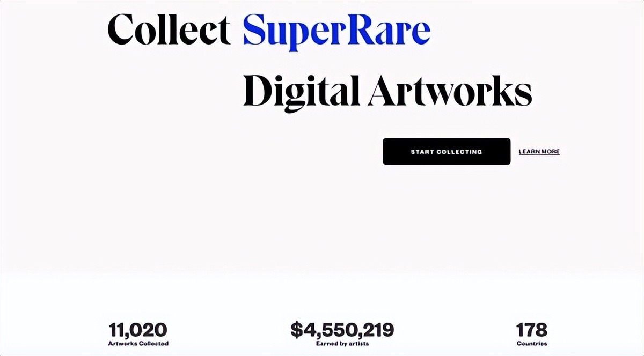
Task: Click the Countries caption
Action: click(x=531, y=343)
